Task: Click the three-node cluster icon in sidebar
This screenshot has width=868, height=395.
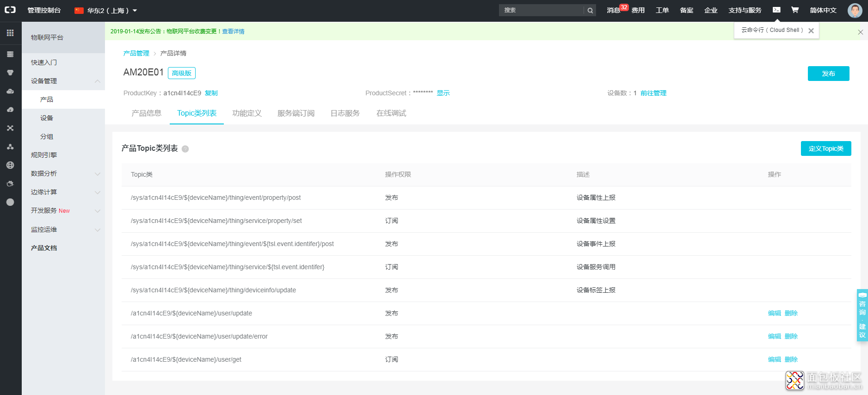Action: pyautogui.click(x=10, y=147)
